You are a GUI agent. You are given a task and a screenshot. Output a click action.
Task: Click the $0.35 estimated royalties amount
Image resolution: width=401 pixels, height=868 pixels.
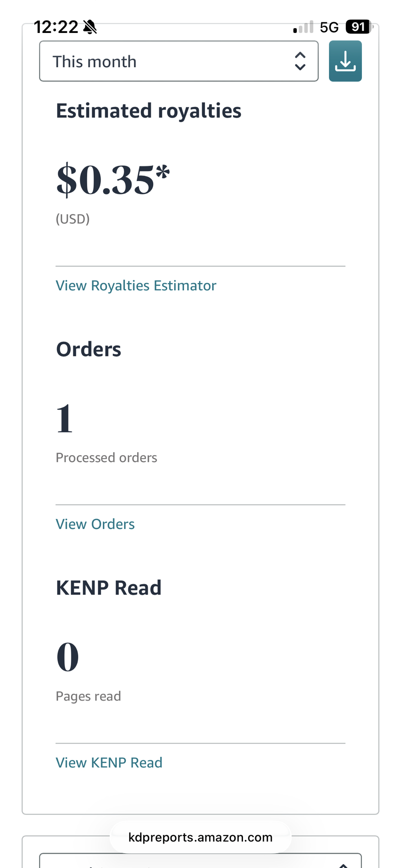(x=113, y=180)
